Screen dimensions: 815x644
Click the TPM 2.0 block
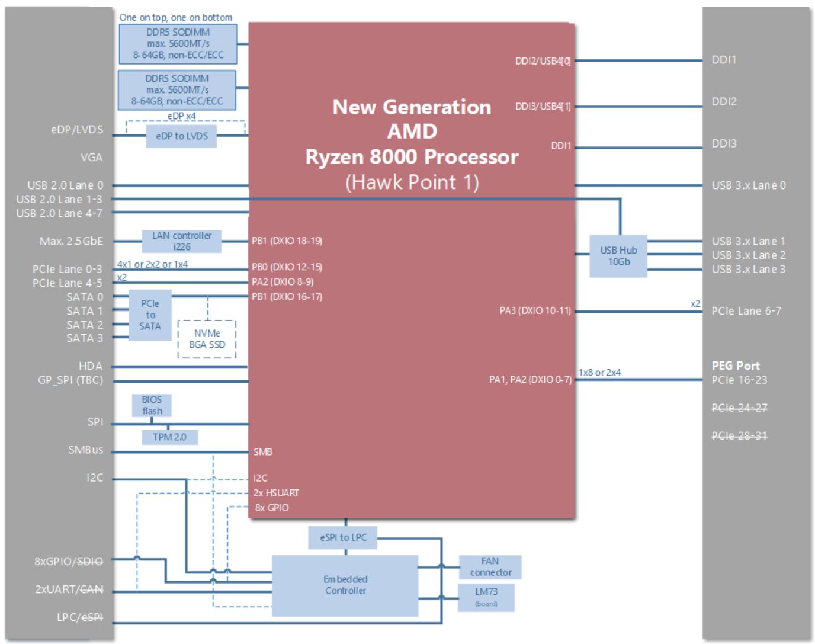[x=169, y=437]
